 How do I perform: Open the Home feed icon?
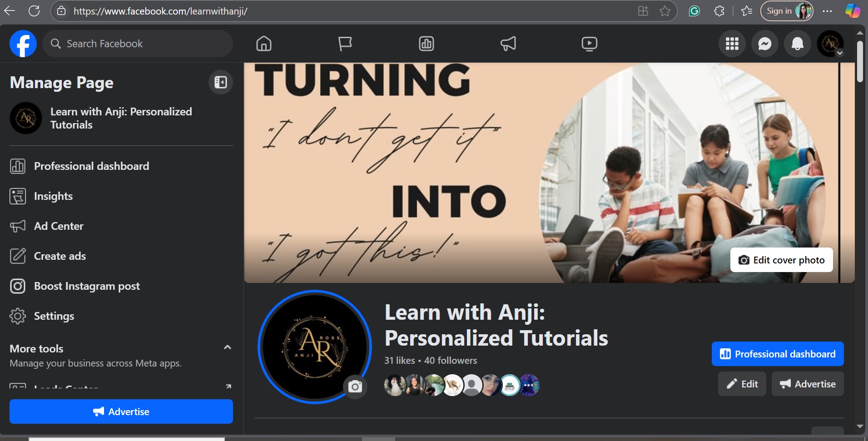[x=264, y=44]
